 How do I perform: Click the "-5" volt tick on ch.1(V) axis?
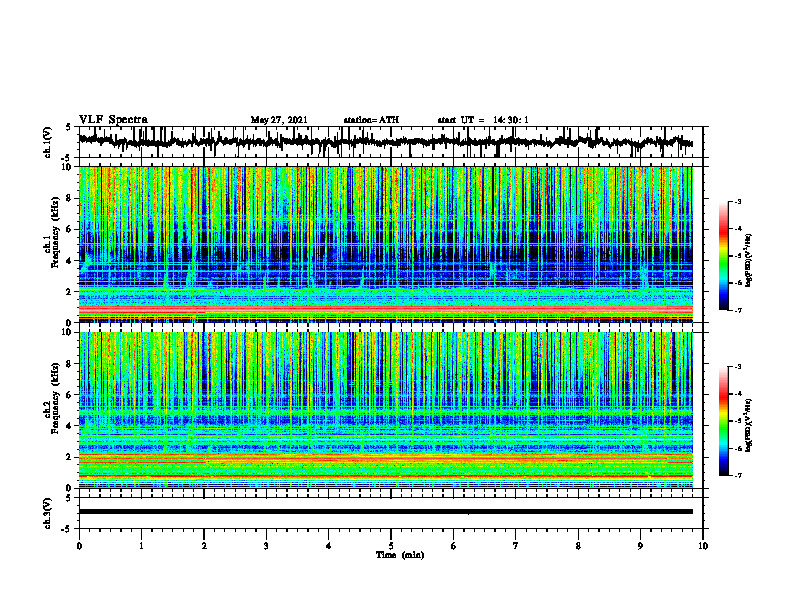(67, 158)
